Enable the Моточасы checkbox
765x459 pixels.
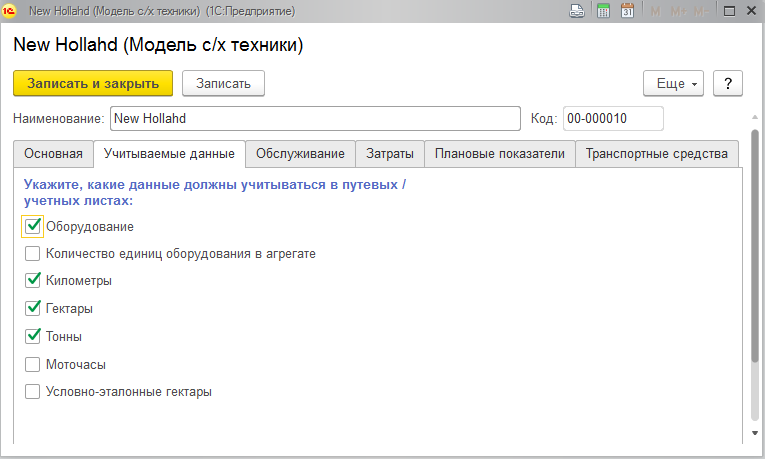[32, 364]
